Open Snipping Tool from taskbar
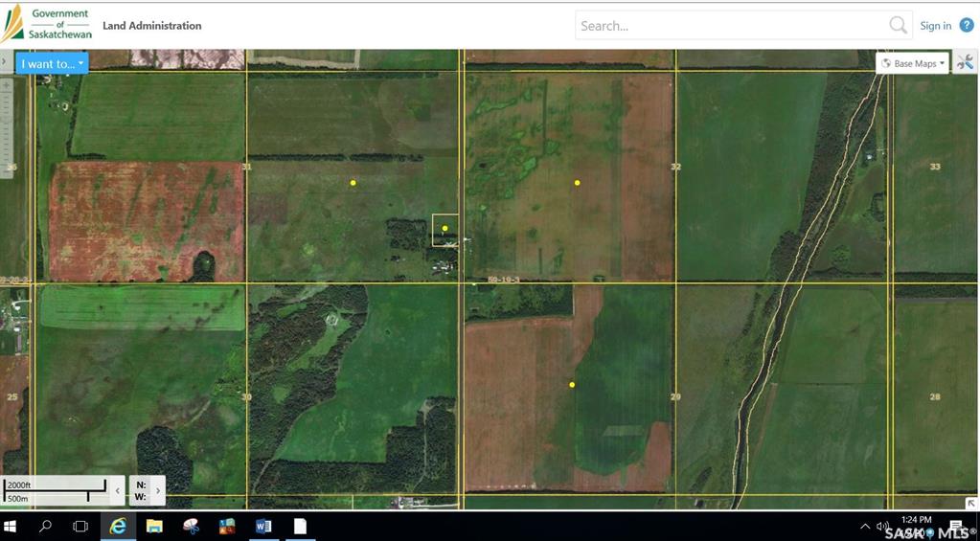This screenshot has width=980, height=541. (192, 526)
